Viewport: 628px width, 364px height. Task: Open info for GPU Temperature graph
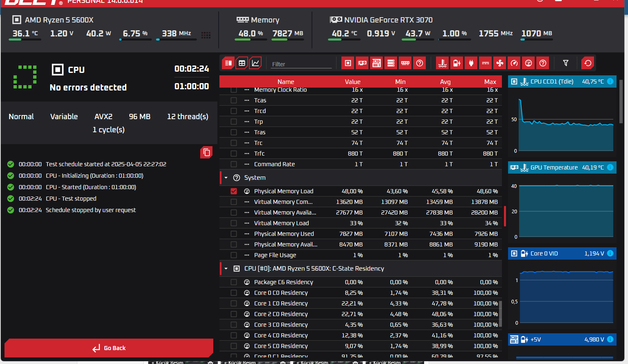[610, 167]
